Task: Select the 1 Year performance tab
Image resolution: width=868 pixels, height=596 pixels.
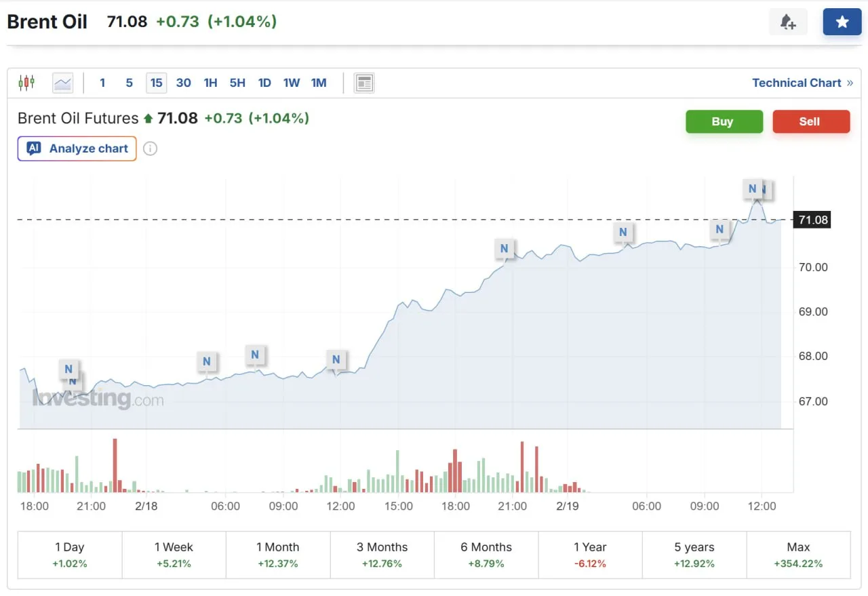Action: (590, 554)
